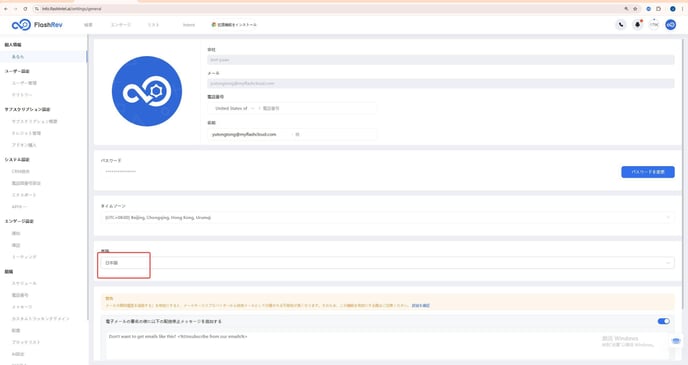Click the blue link in the orange warning banner
Screen dimensions: 688x365
[x=420, y=305]
